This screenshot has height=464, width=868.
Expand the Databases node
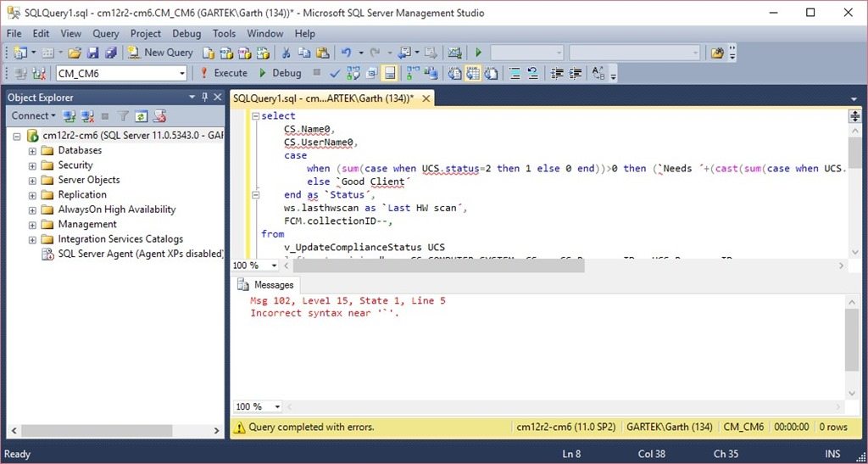pyautogui.click(x=32, y=151)
